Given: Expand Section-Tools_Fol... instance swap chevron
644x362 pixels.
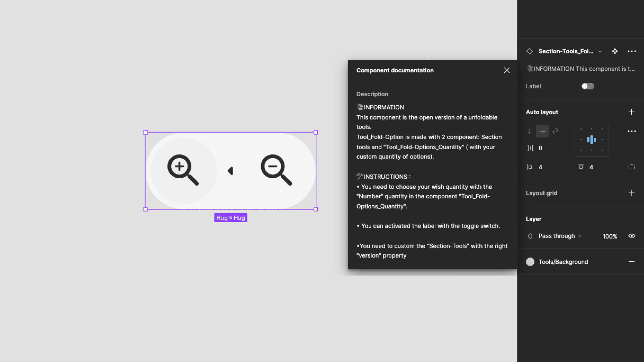Looking at the screenshot, I should 600,52.
